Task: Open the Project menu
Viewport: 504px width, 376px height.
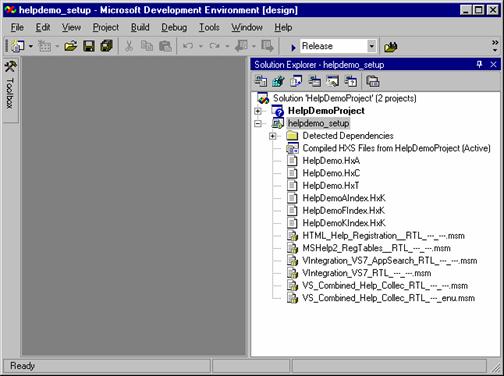Action: pos(106,27)
